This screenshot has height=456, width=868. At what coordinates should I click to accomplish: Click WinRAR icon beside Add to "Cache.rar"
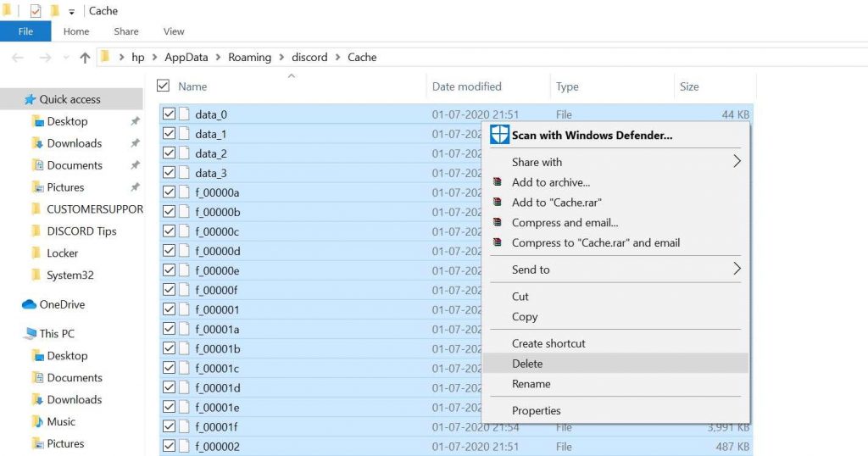point(497,203)
